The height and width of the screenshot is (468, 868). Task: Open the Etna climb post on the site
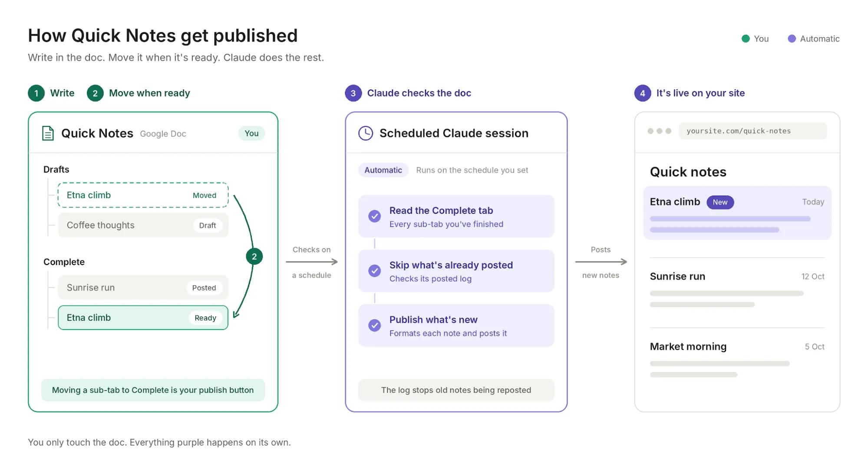tap(737, 213)
